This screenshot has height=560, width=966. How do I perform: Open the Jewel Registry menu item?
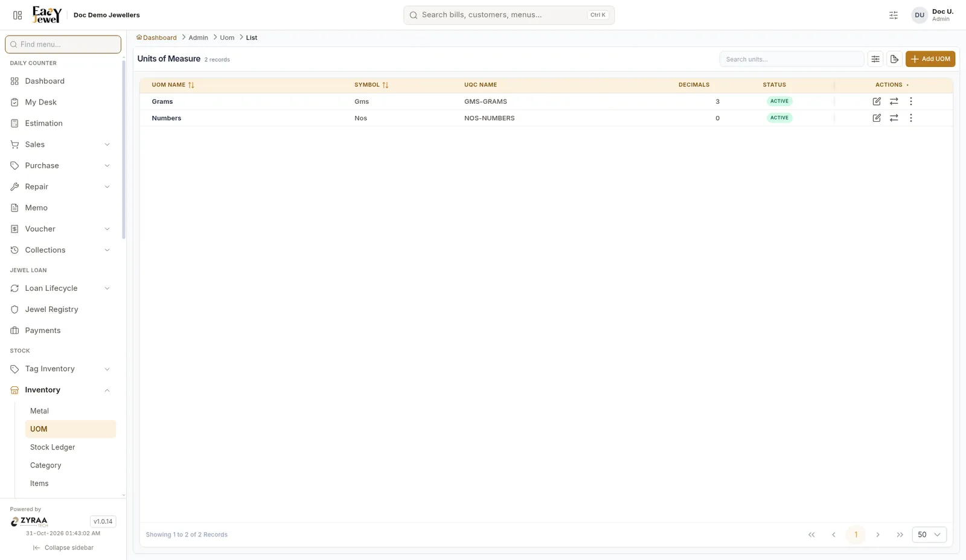pos(60,310)
